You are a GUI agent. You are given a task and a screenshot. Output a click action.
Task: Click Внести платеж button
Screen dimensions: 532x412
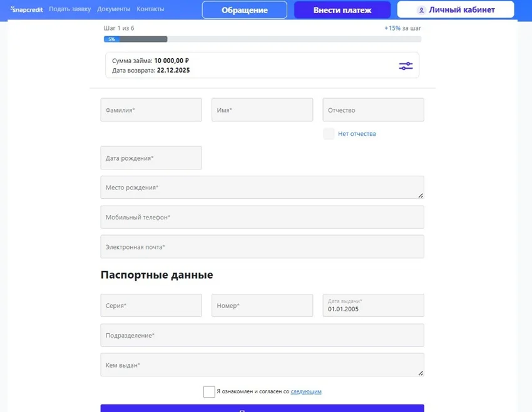click(x=342, y=10)
